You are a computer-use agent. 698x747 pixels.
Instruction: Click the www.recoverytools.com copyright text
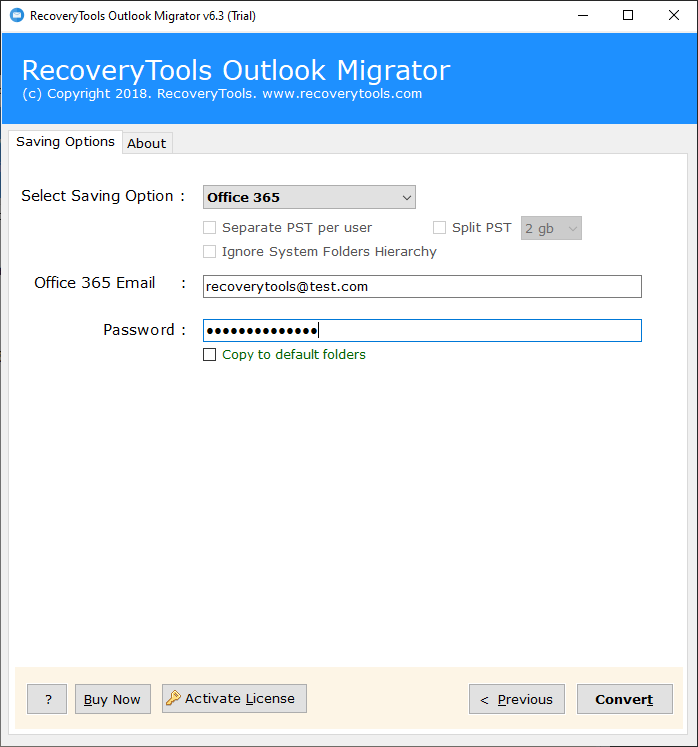pyautogui.click(x=342, y=93)
